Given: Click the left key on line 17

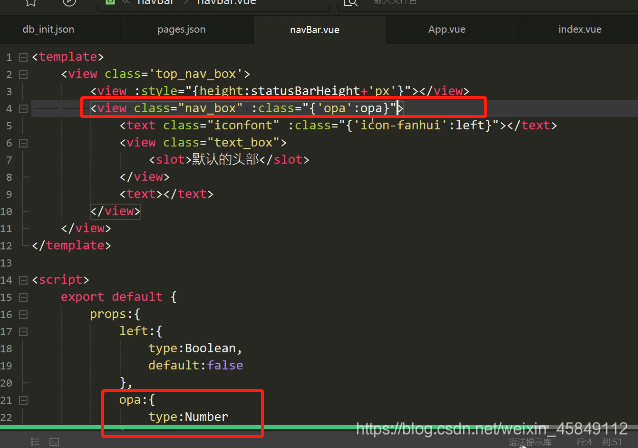Looking at the screenshot, I should [x=133, y=331].
